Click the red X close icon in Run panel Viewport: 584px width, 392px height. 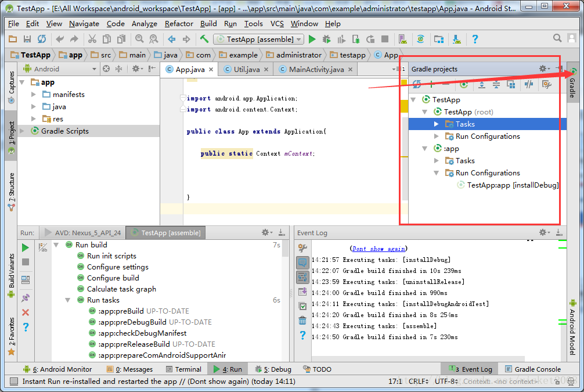coord(26,312)
